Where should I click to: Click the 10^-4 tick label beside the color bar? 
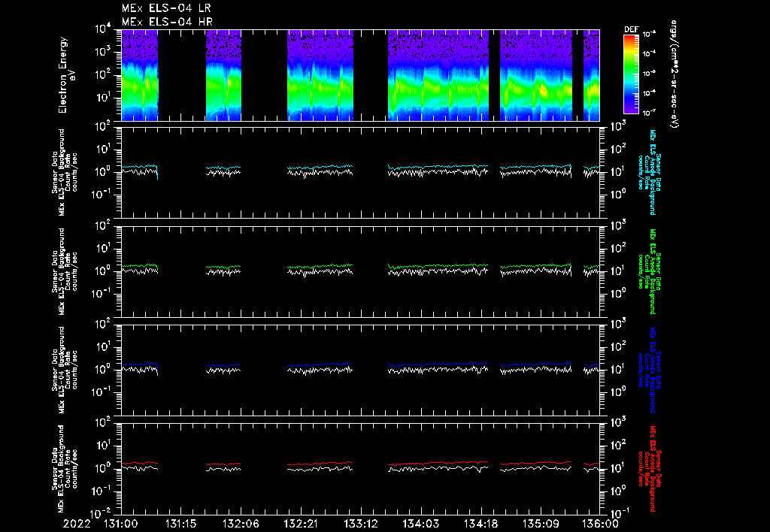point(649,54)
